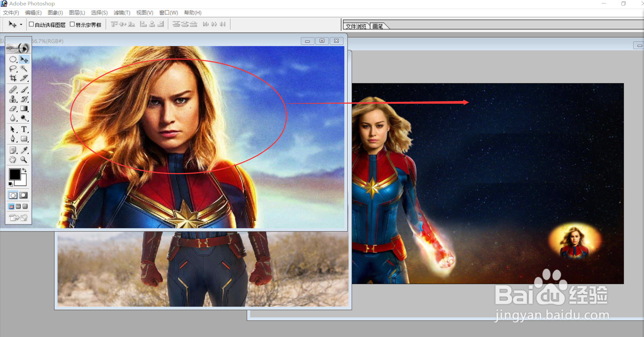The height and width of the screenshot is (337, 644).
Task: Open Move tool preset picker arrow
Action: [x=21, y=25]
